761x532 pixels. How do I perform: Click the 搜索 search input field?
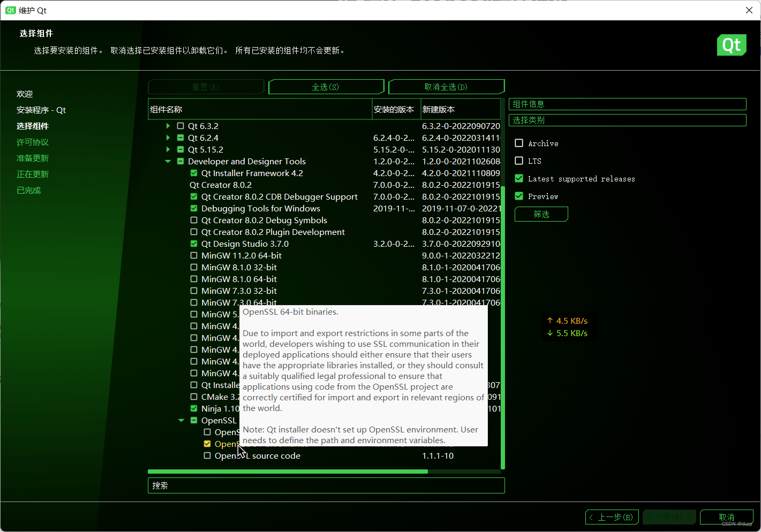point(326,485)
